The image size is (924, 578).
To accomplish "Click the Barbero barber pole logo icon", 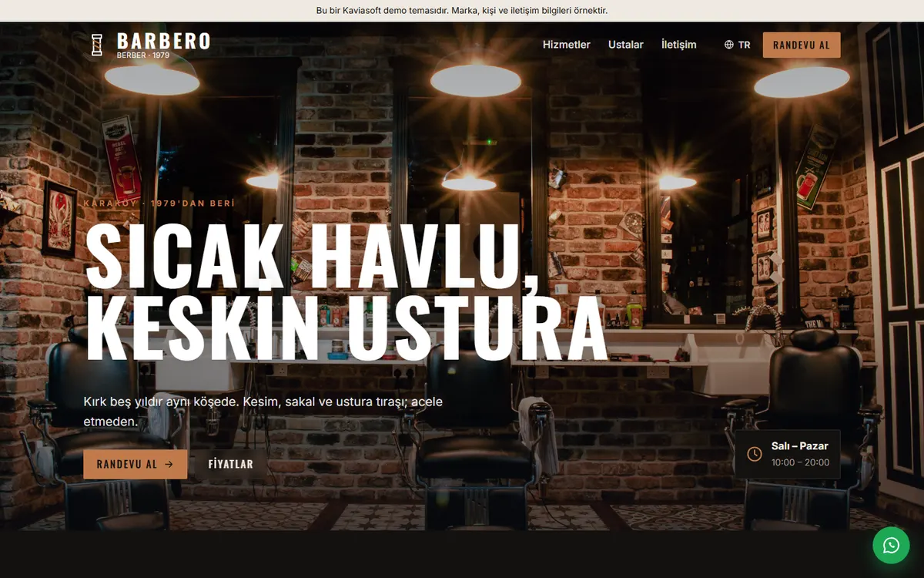I will (x=97, y=45).
